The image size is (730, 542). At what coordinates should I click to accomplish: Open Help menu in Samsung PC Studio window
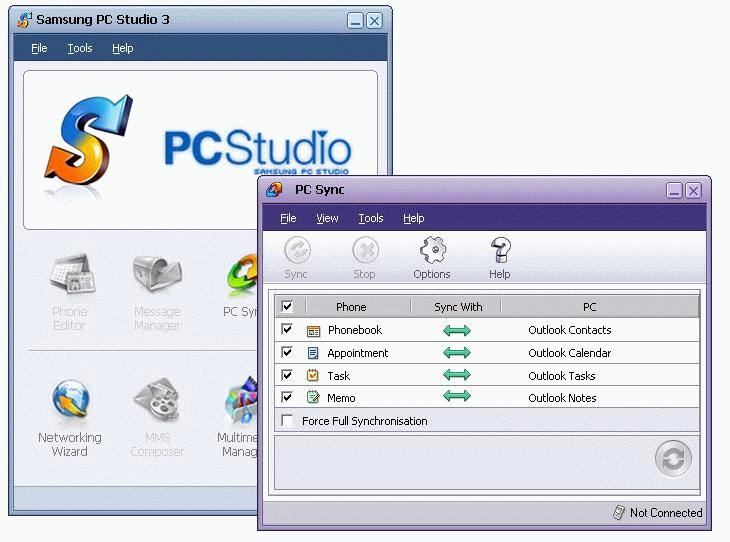[x=123, y=48]
